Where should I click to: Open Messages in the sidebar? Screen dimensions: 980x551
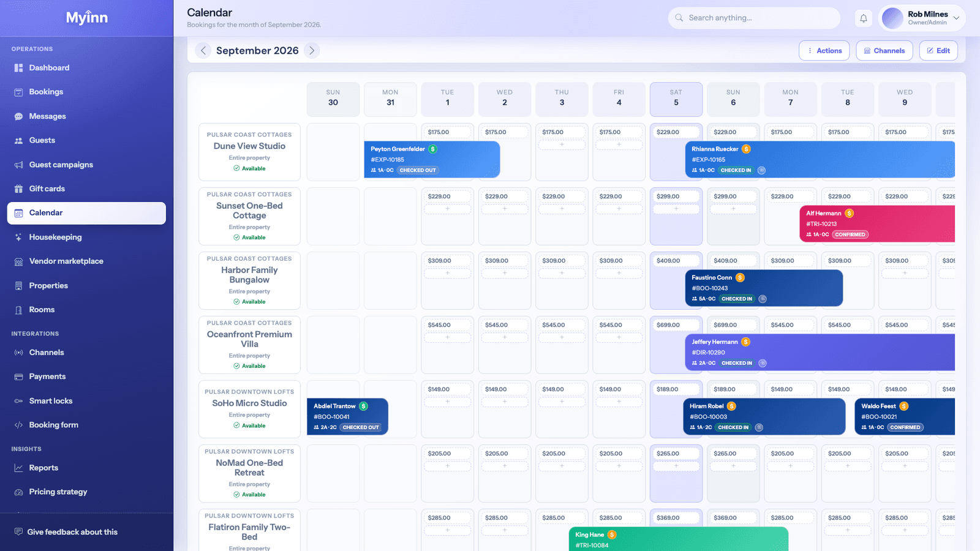[x=86, y=116]
